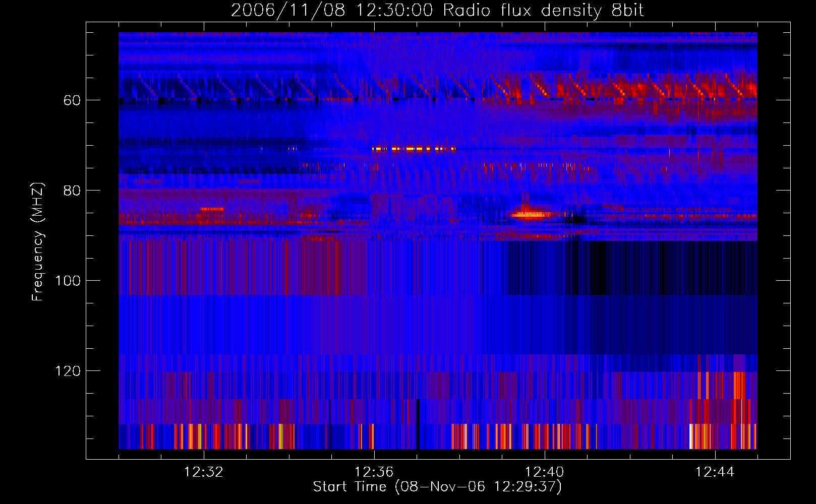Click the frequency tick label 100
The image size is (816, 504).
click(68, 281)
